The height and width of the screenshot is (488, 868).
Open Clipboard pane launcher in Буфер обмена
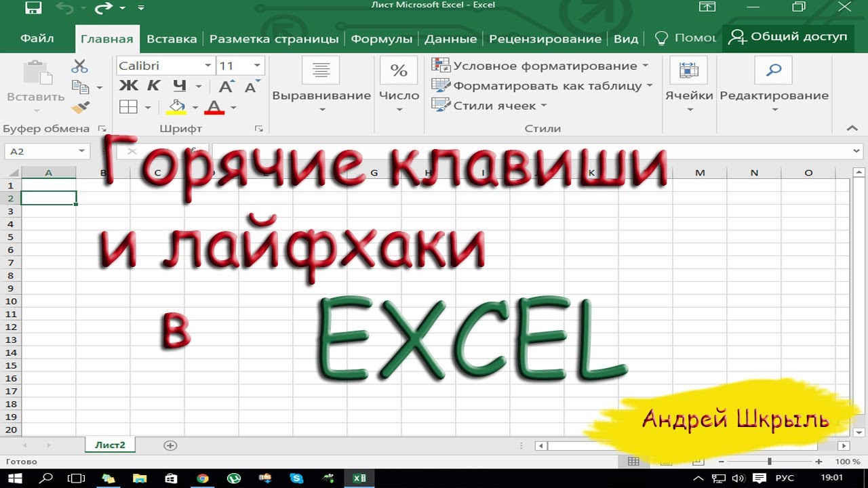[x=102, y=128]
